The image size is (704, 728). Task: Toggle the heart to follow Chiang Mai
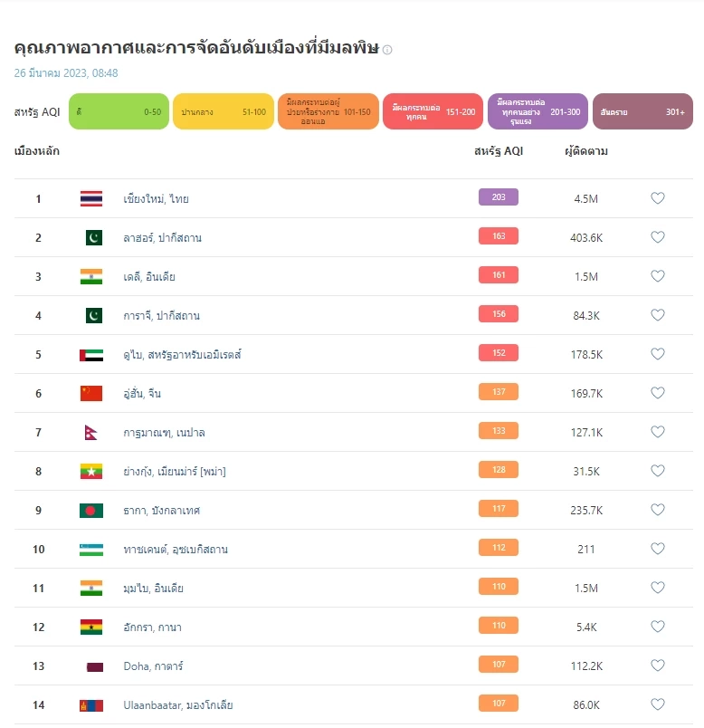pos(658,197)
